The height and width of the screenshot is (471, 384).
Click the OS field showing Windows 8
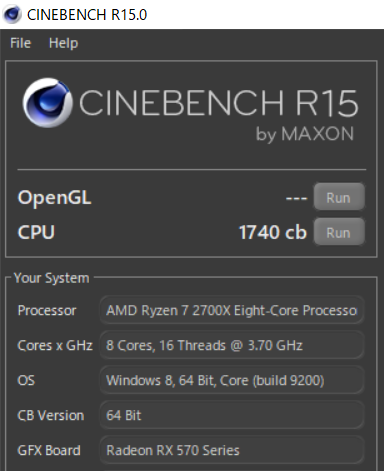(232, 380)
